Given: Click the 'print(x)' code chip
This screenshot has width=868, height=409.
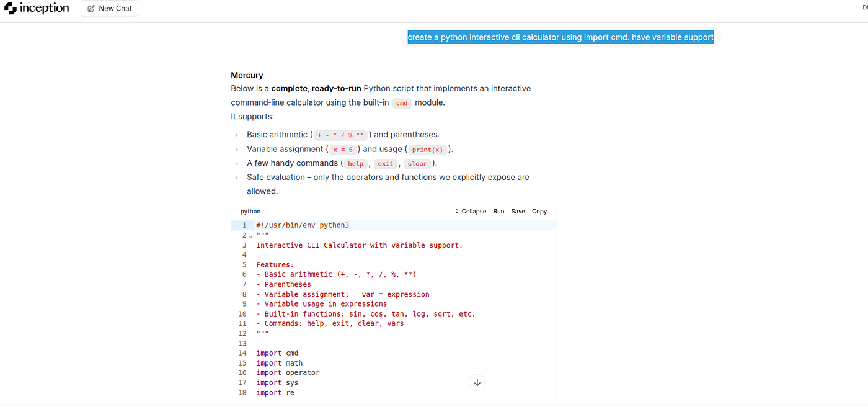Looking at the screenshot, I should (x=428, y=150).
